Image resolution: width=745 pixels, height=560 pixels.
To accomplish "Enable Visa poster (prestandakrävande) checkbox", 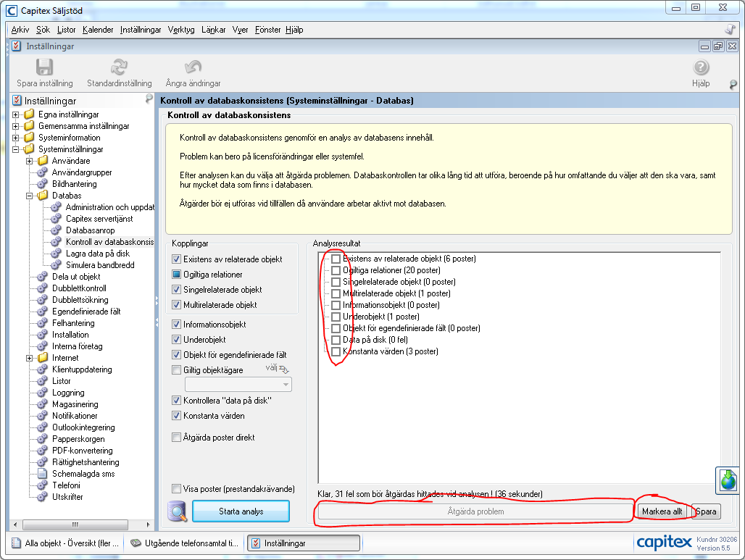I will coord(176,488).
